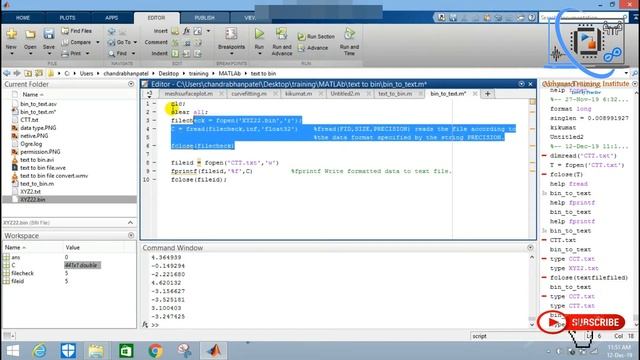The height and width of the screenshot is (360, 640).
Task: Click the Find Files icon
Action: [x=65, y=31]
